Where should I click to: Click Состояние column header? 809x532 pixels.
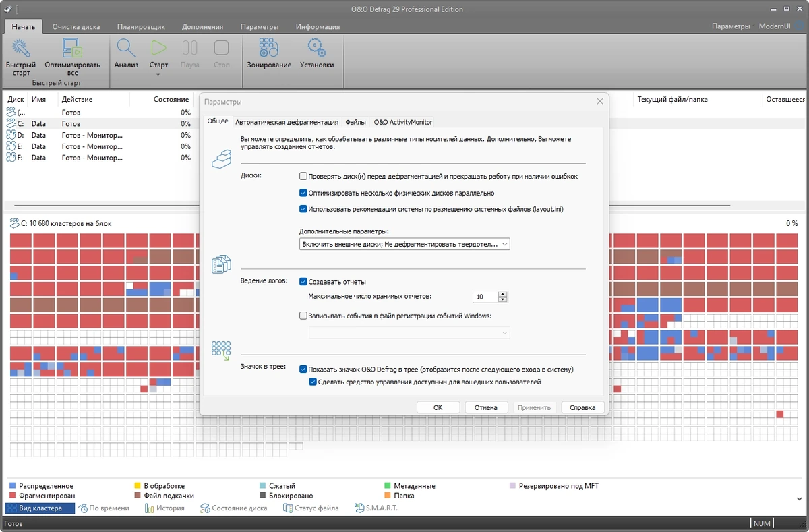(171, 99)
